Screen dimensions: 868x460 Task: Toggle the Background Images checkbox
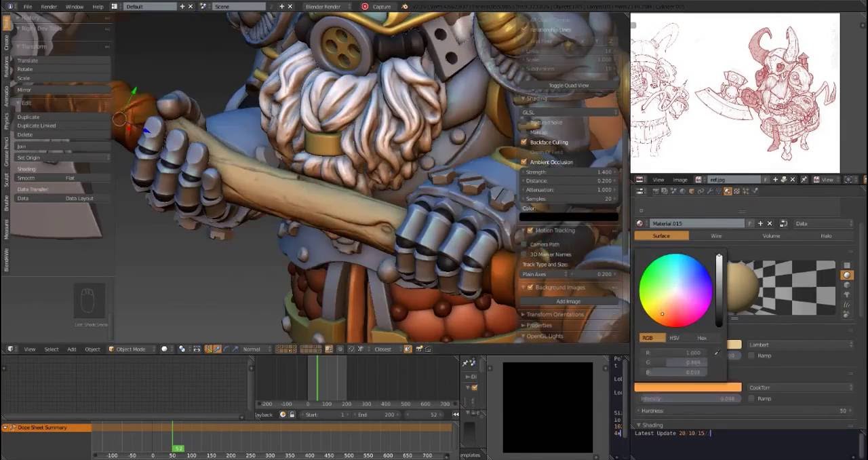pos(530,288)
